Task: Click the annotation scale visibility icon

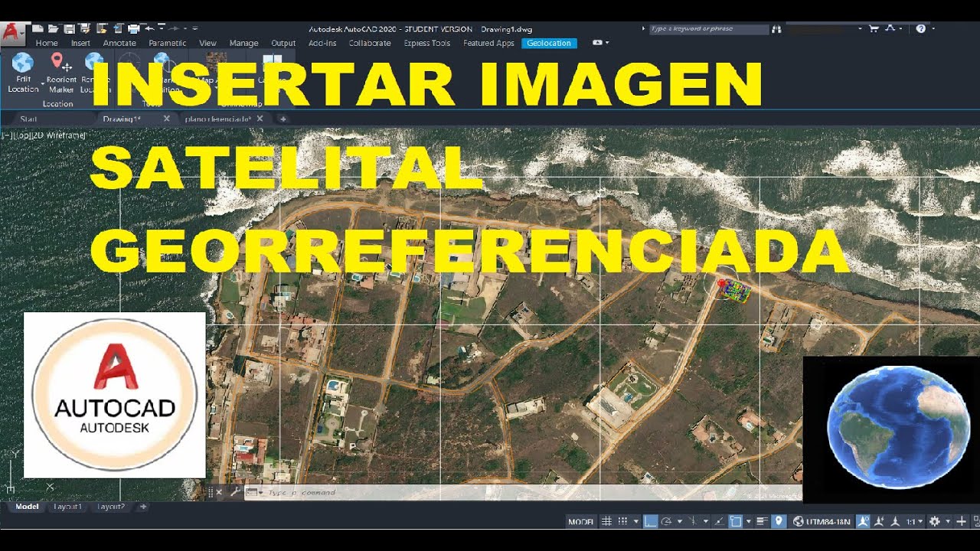Action: (x=863, y=521)
